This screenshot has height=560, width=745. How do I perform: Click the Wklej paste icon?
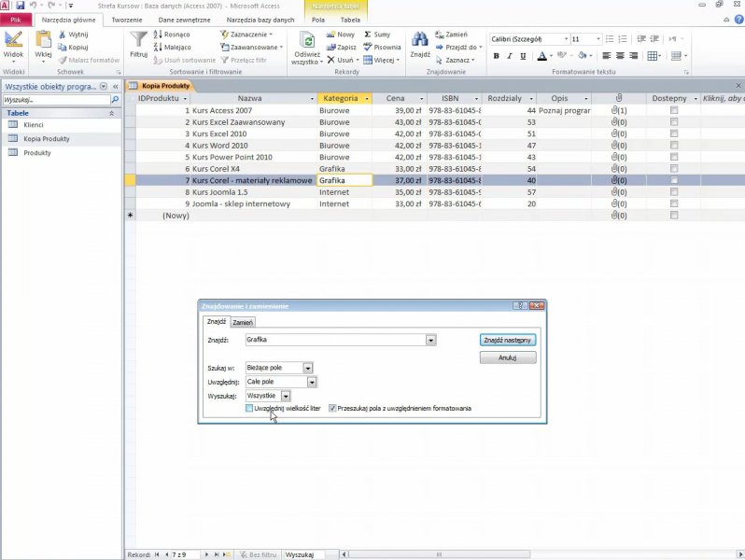[43, 40]
